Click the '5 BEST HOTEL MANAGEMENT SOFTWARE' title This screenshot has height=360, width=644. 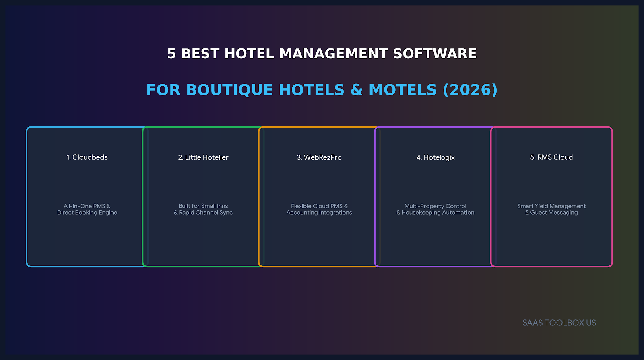[x=322, y=54]
